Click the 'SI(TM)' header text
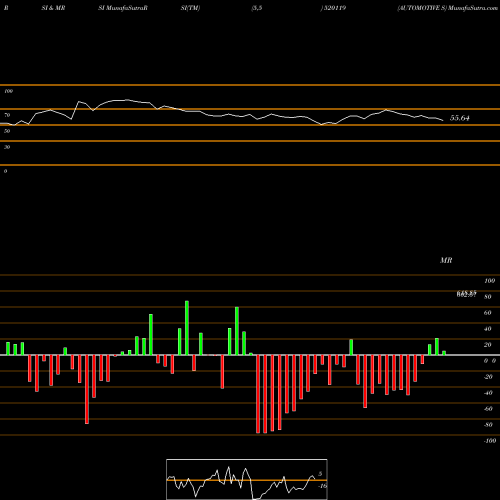 point(190,8)
